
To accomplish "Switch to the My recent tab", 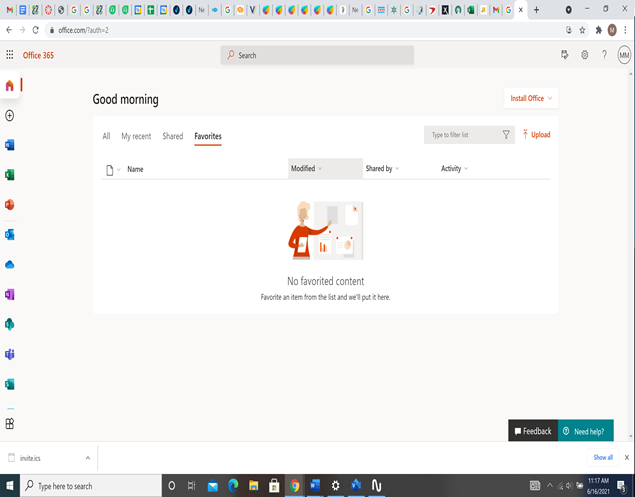I will point(136,136).
